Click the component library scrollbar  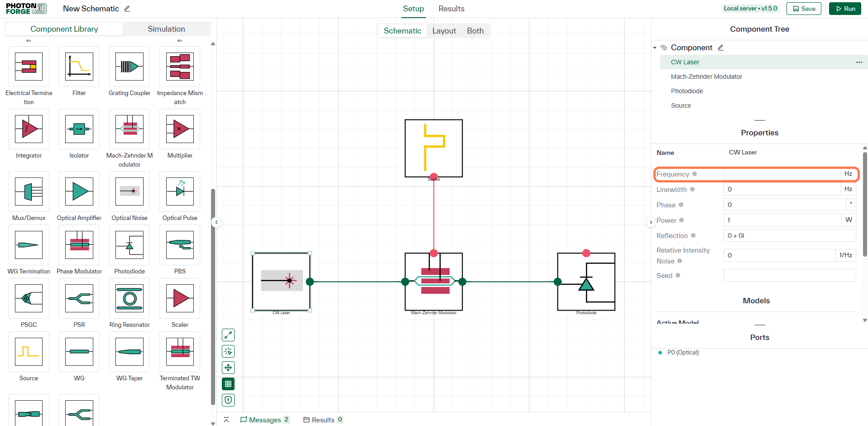point(213,297)
